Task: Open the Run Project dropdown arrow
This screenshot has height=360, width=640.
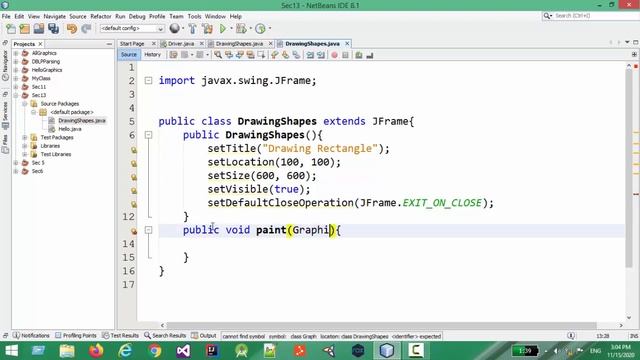Action: [x=231, y=29]
